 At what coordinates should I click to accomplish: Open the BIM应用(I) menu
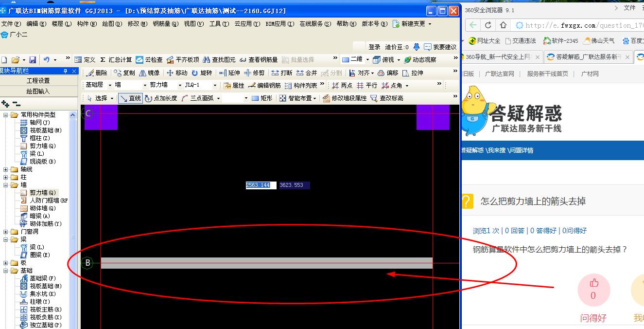279,24
